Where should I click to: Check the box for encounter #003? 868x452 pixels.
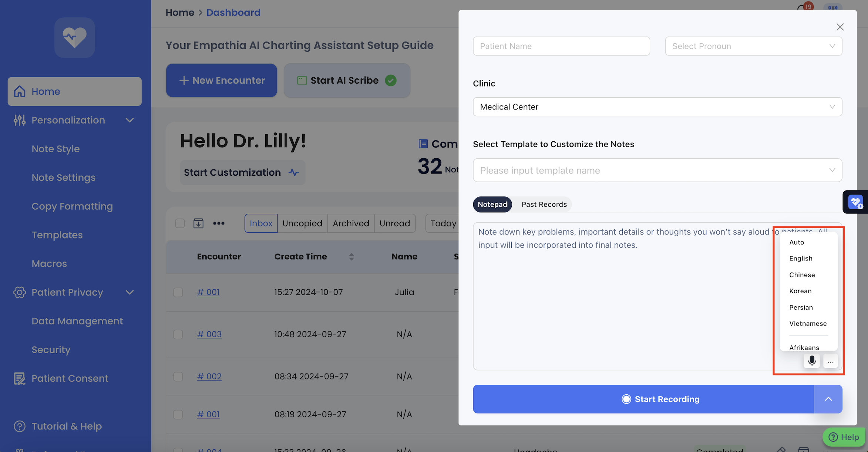[x=178, y=334]
